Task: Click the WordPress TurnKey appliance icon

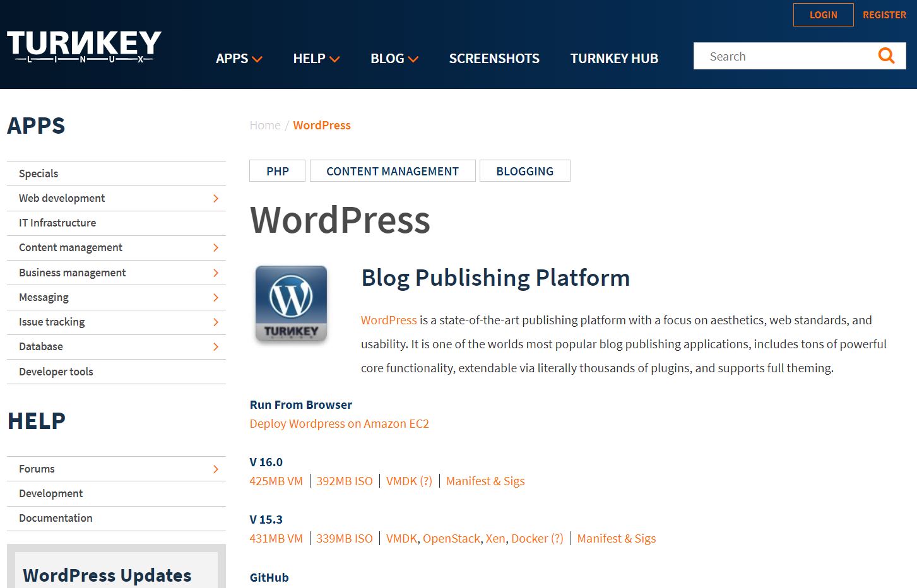Action: pyautogui.click(x=291, y=305)
